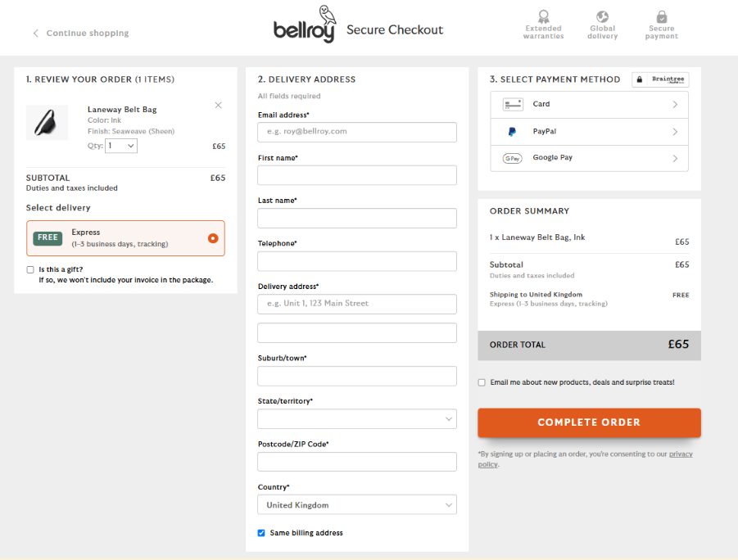
Task: Click the Braintree security badge
Action: tap(660, 79)
